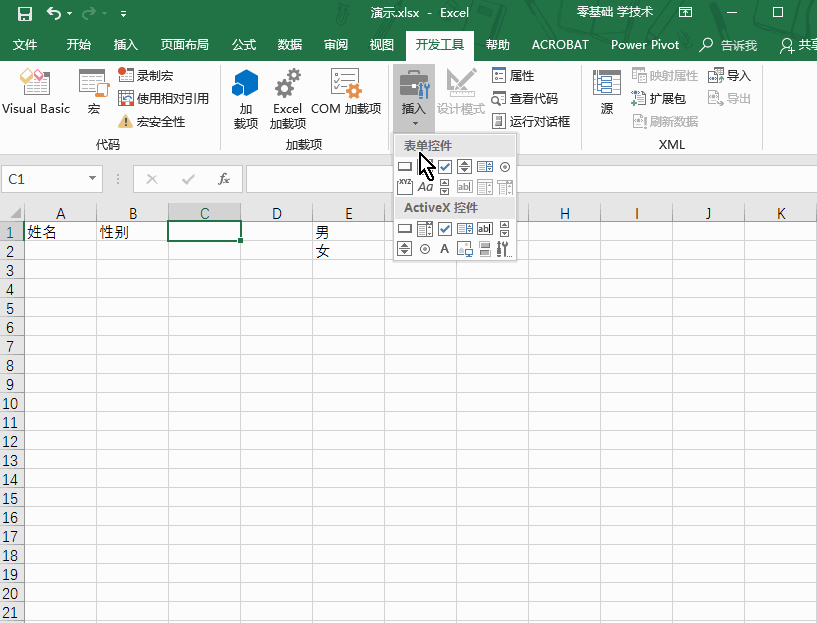Switch to the 审阅 review tab

tap(336, 45)
